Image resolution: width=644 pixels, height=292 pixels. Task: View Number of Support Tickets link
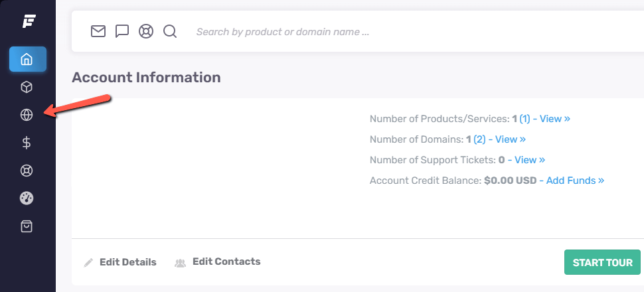pos(526,160)
